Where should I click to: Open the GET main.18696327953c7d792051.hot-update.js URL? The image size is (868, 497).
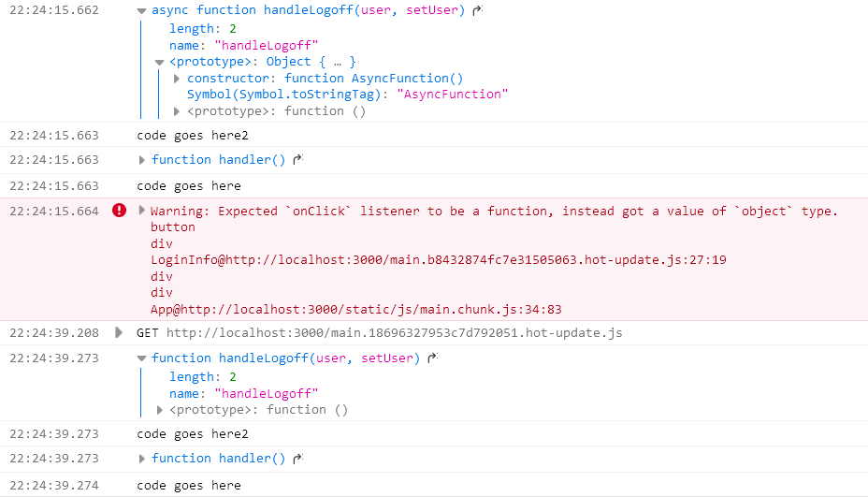pyautogui.click(x=394, y=333)
